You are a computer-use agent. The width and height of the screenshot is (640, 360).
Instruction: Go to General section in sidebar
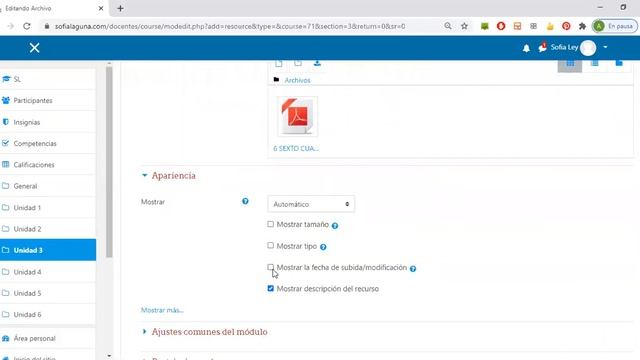click(x=48, y=186)
